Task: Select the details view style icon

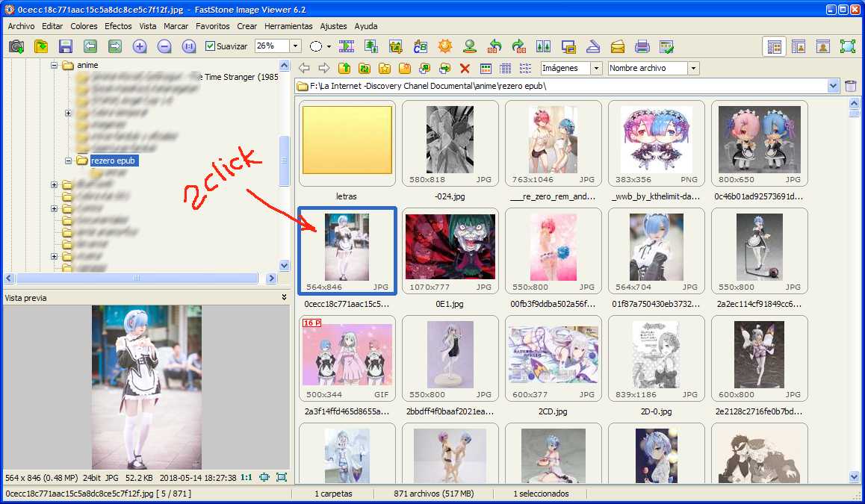Action: pos(505,69)
